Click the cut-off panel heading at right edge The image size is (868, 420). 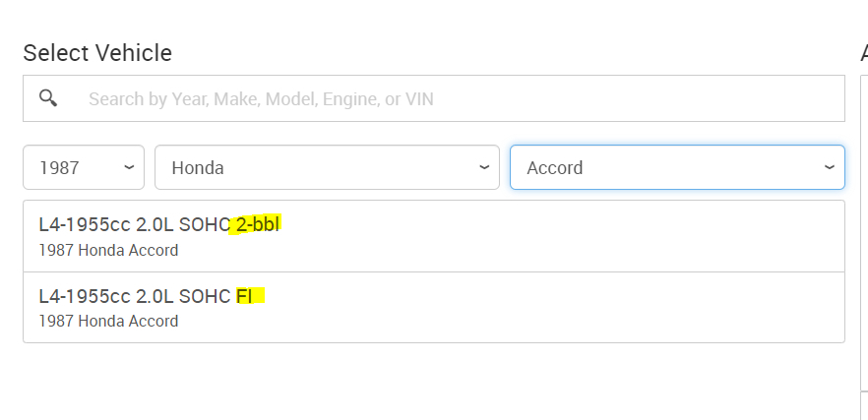[863, 53]
